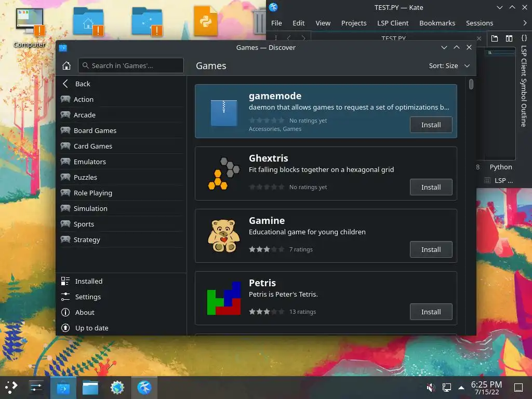The image size is (532, 399).
Task: Open the Sort: Size dropdown
Action: [449, 65]
